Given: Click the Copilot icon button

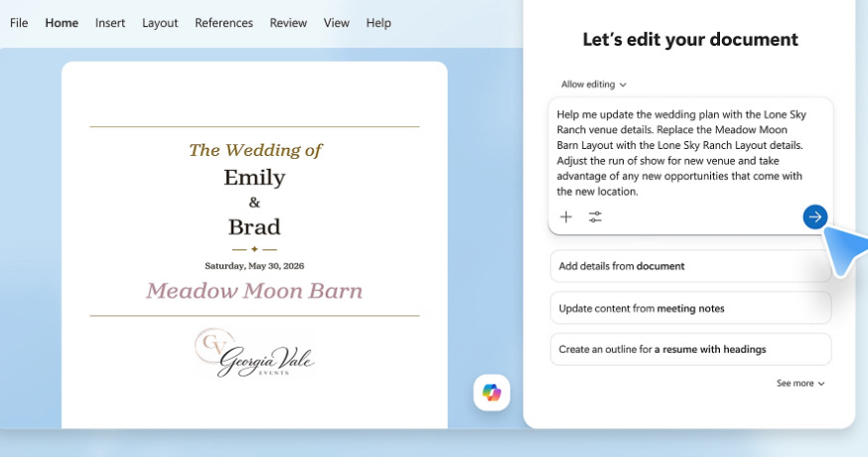Looking at the screenshot, I should (x=492, y=392).
